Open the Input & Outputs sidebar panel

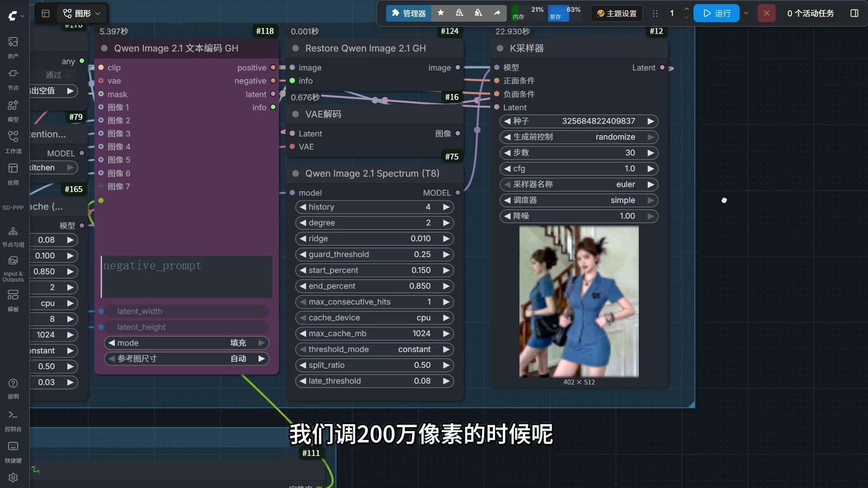13,269
